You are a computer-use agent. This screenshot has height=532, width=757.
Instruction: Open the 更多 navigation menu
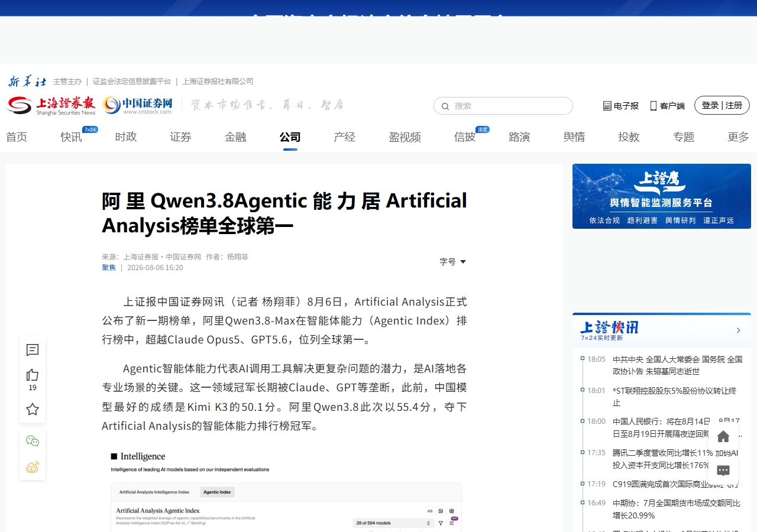click(738, 137)
